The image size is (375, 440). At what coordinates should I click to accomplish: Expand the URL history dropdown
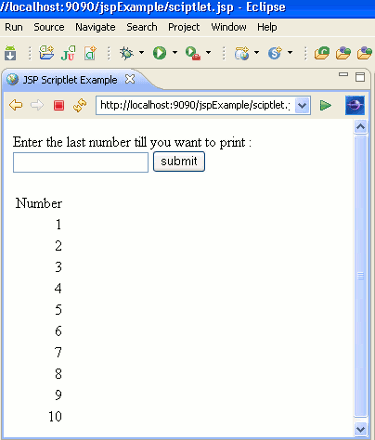pyautogui.click(x=302, y=106)
